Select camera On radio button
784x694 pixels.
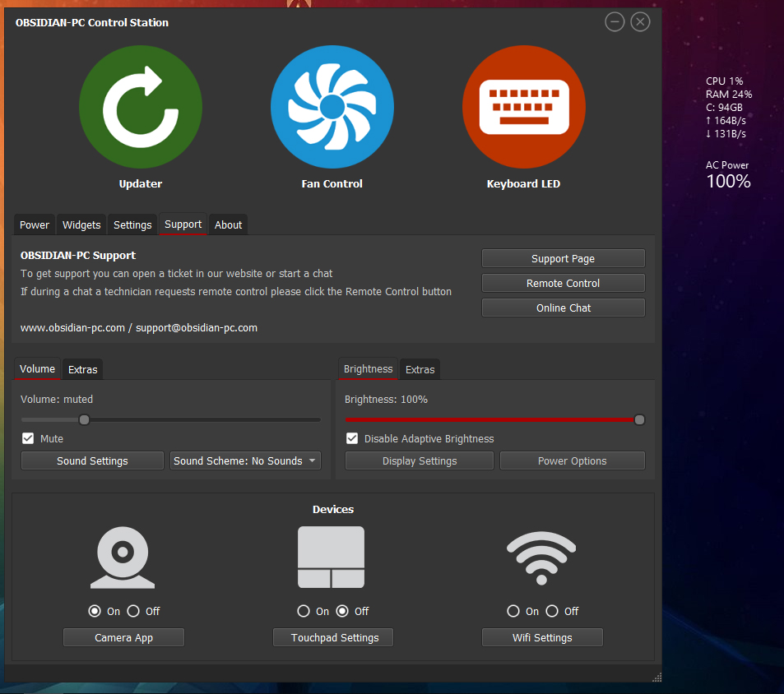[95, 611]
